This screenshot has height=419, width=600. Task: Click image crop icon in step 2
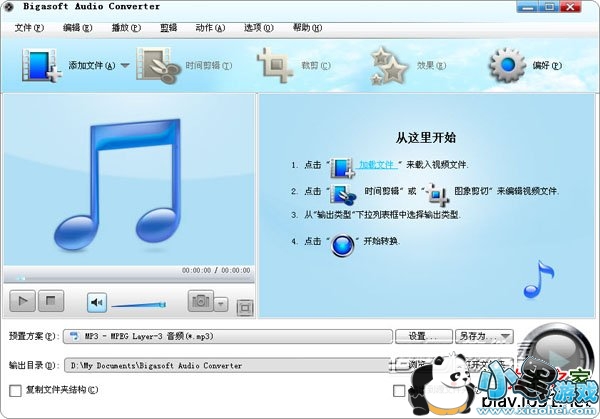(x=438, y=194)
